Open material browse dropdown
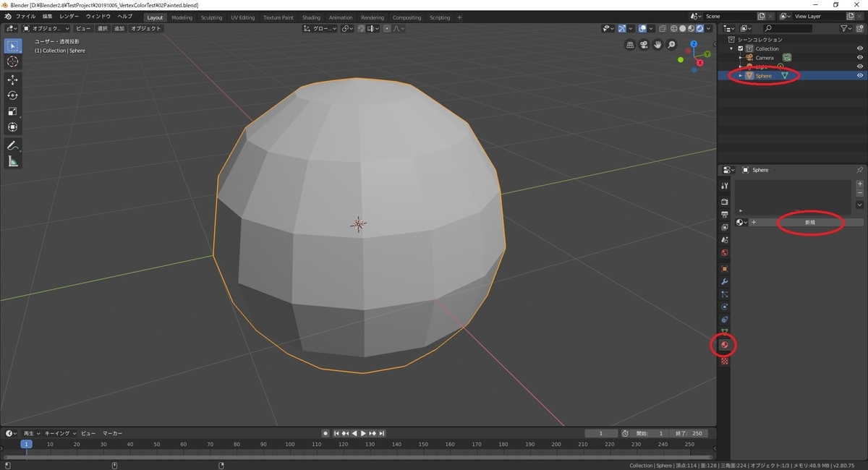Screen dimensions: 868x470 point(741,222)
